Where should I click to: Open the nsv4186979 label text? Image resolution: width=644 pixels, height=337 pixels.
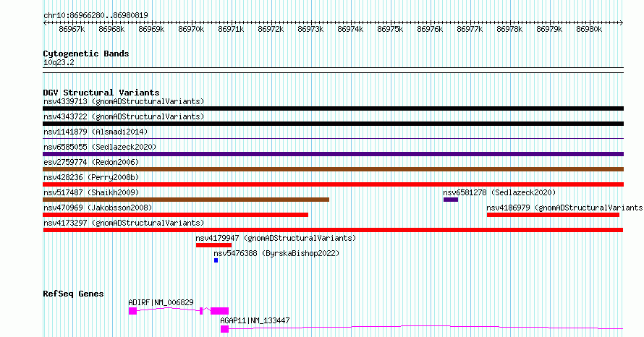coord(564,208)
